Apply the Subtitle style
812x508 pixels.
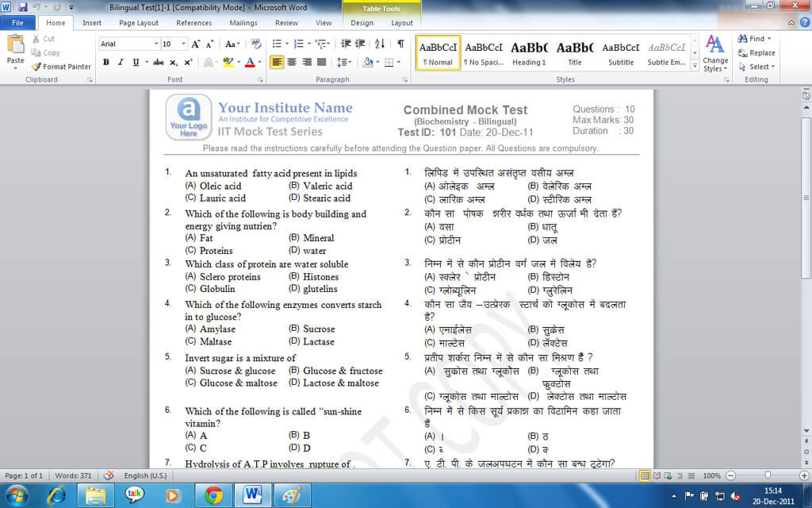[x=621, y=52]
